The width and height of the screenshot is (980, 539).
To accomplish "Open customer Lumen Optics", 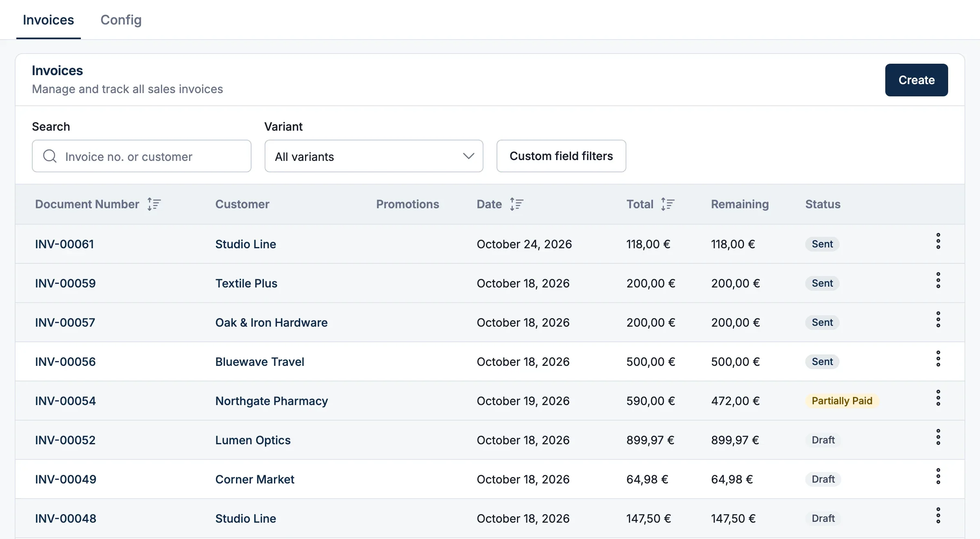I will (x=253, y=440).
